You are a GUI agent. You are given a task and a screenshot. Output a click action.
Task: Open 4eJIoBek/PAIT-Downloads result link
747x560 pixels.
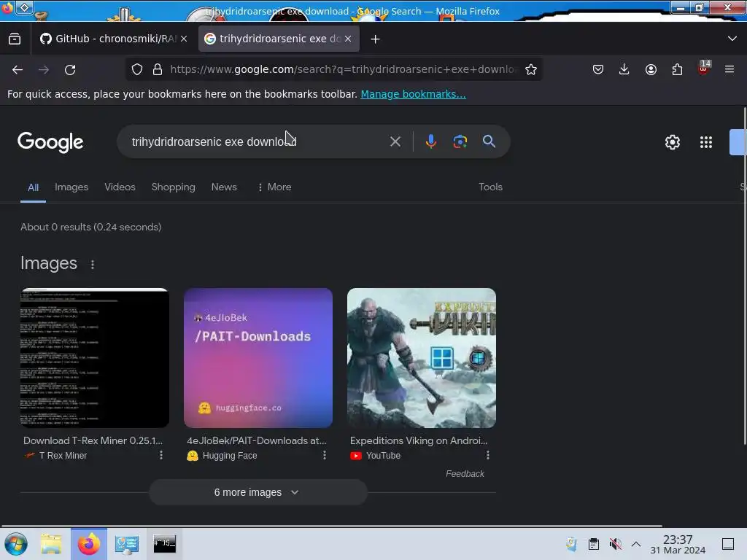click(256, 441)
